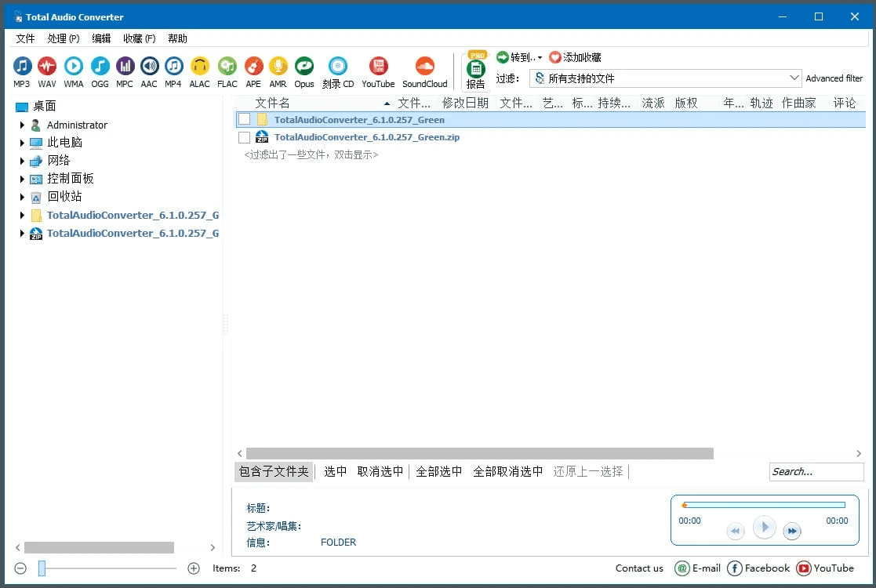
Task: Open the 帮助 menu
Action: tap(176, 38)
